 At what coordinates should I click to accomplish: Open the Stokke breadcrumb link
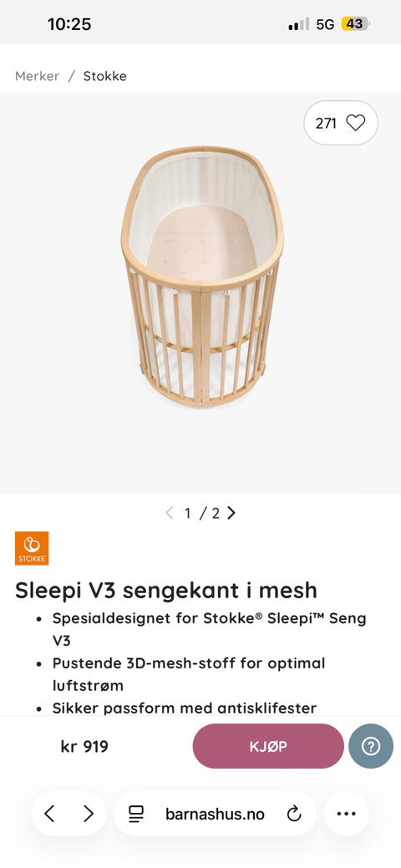pos(104,76)
